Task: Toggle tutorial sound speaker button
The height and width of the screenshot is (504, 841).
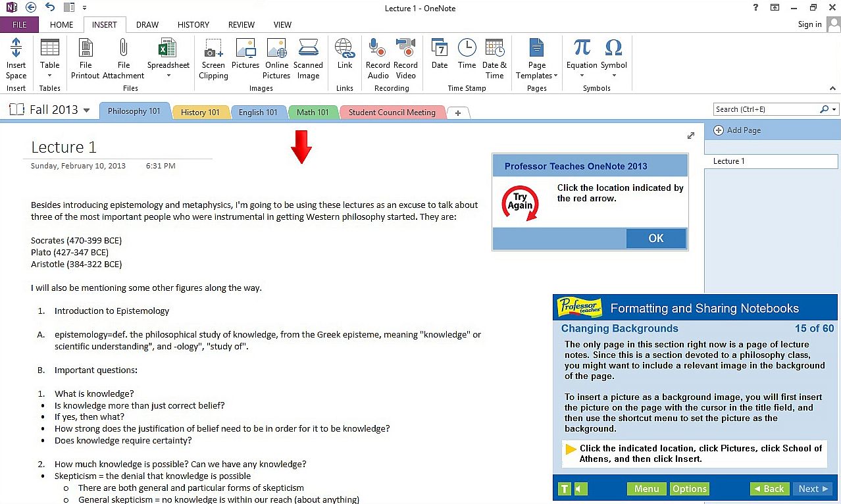Action: pyautogui.click(x=580, y=489)
